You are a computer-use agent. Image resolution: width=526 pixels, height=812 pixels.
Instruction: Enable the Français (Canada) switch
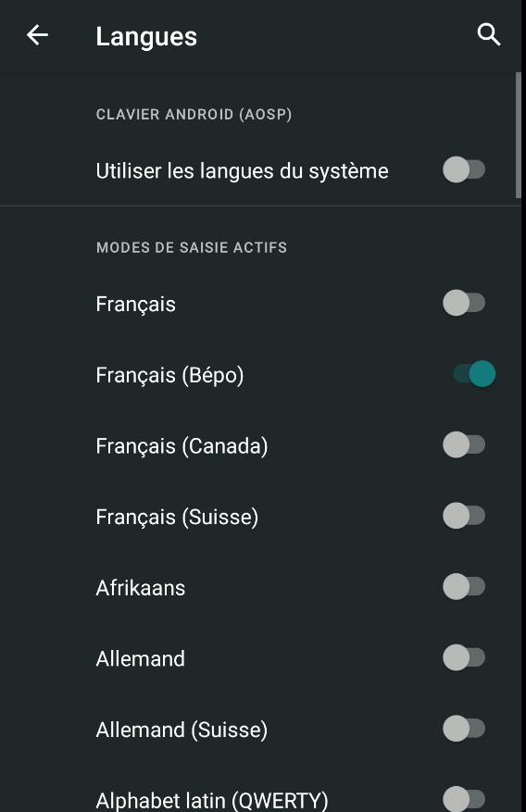tap(464, 444)
